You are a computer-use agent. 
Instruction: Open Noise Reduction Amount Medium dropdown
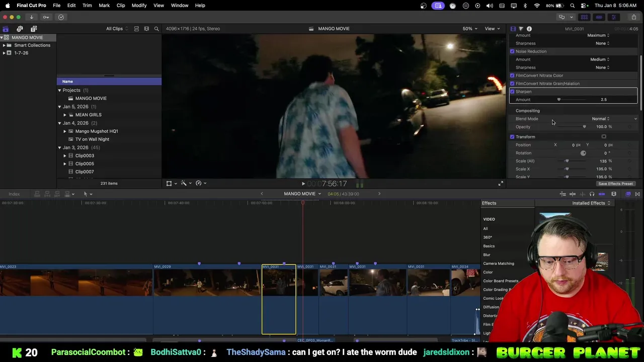(x=600, y=59)
